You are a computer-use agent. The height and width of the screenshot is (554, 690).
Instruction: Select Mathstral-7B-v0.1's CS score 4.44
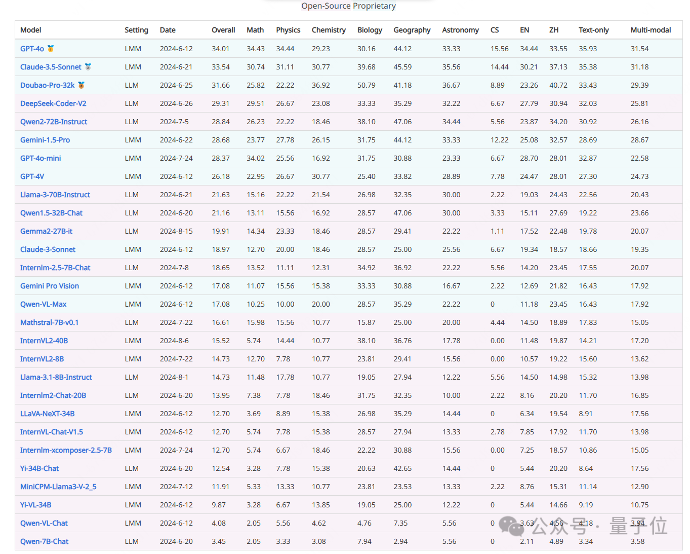pyautogui.click(x=497, y=323)
